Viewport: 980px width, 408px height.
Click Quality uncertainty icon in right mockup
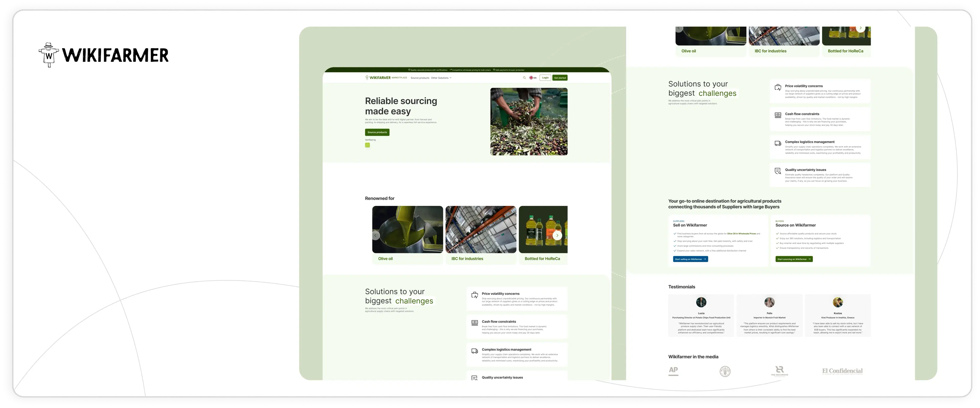tap(778, 171)
